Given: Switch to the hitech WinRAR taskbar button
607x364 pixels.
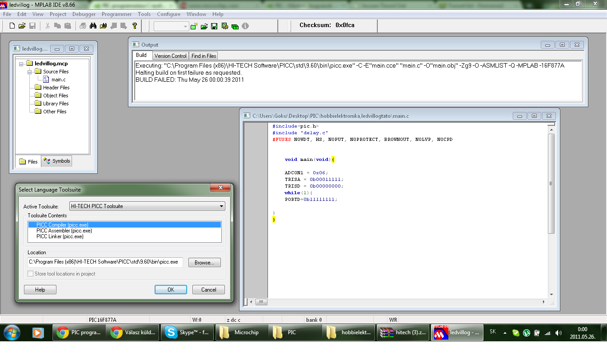Looking at the screenshot, I should (403, 332).
